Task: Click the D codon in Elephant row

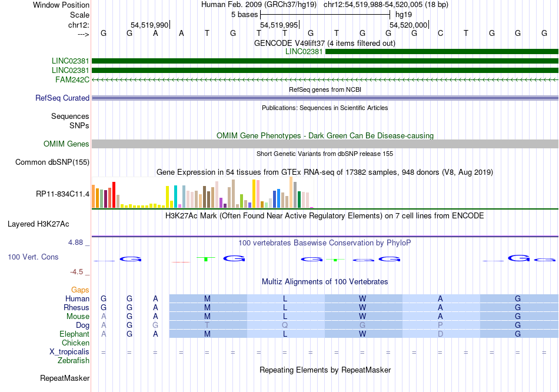Action: point(440,334)
